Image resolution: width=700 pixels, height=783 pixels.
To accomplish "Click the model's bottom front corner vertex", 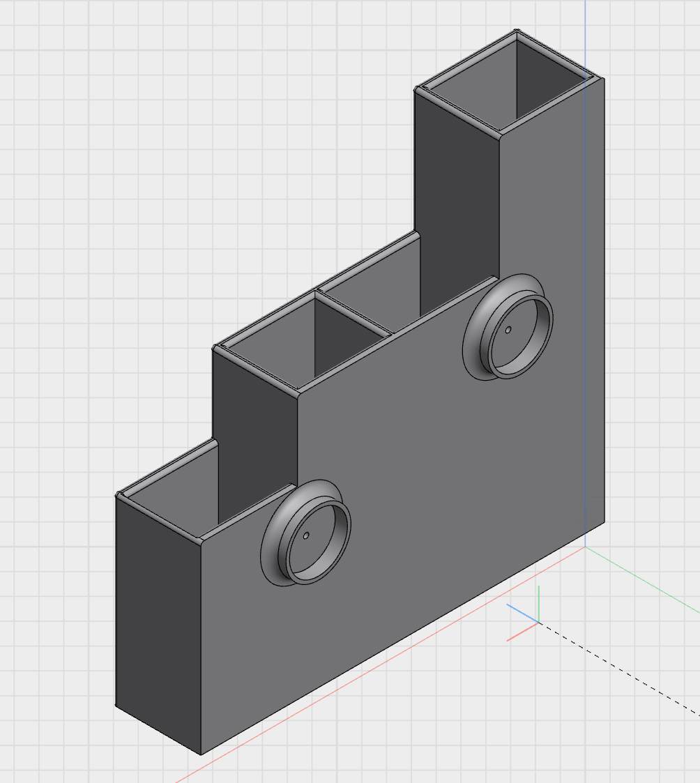I will 201,754.
